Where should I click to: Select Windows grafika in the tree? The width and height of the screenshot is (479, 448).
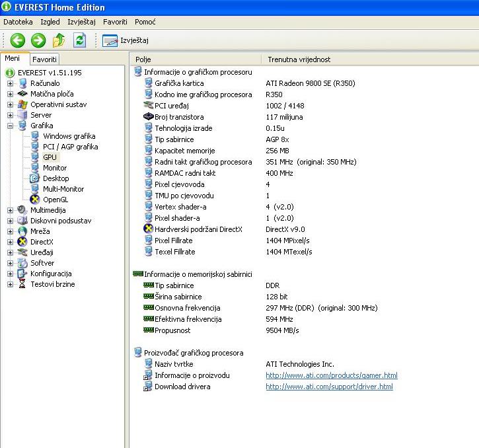coord(69,136)
